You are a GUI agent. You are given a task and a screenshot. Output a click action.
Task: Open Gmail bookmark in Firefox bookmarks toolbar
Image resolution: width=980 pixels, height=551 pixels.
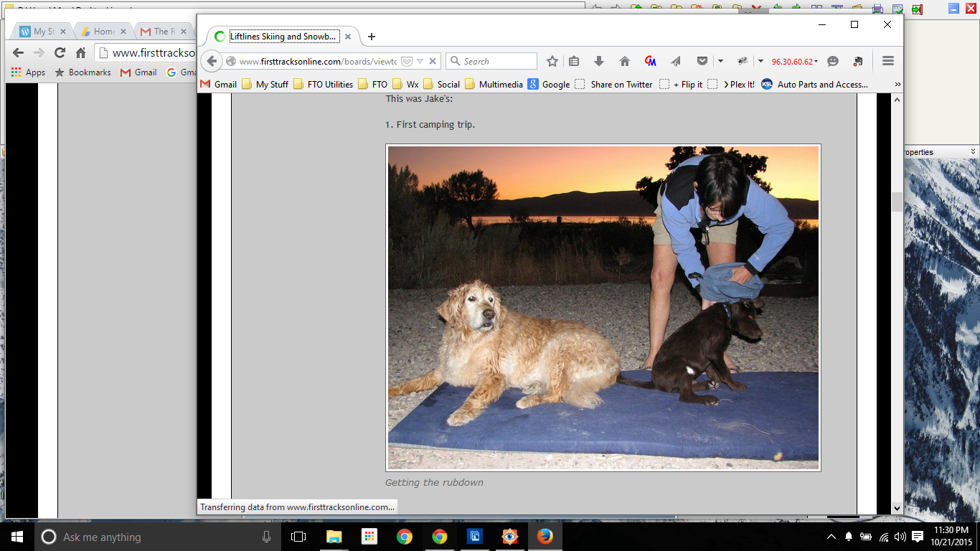pyautogui.click(x=218, y=84)
